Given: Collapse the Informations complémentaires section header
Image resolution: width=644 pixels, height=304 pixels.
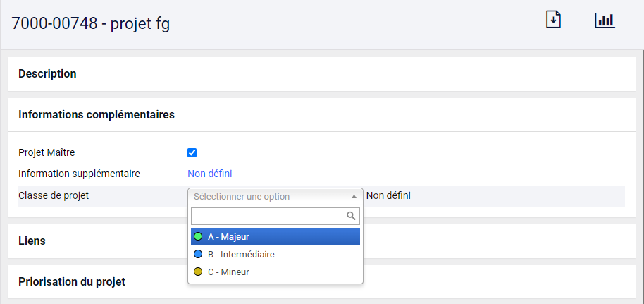Looking at the screenshot, I should [321, 115].
